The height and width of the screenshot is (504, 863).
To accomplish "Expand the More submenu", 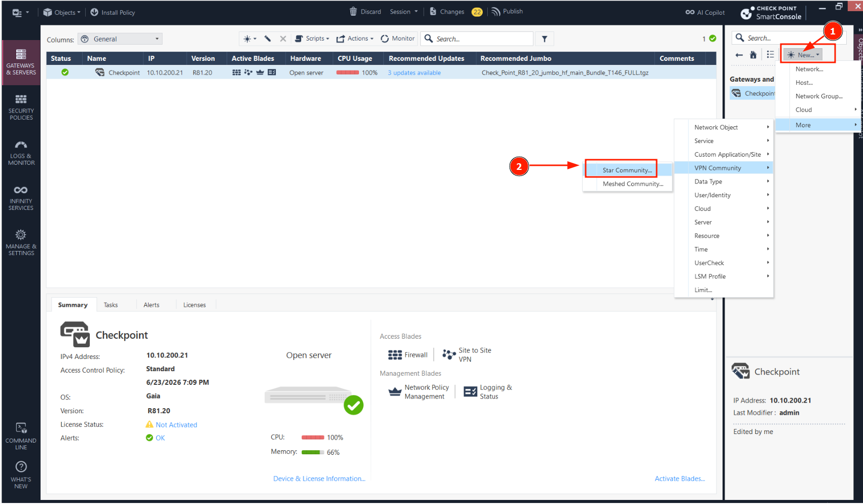I will click(818, 125).
